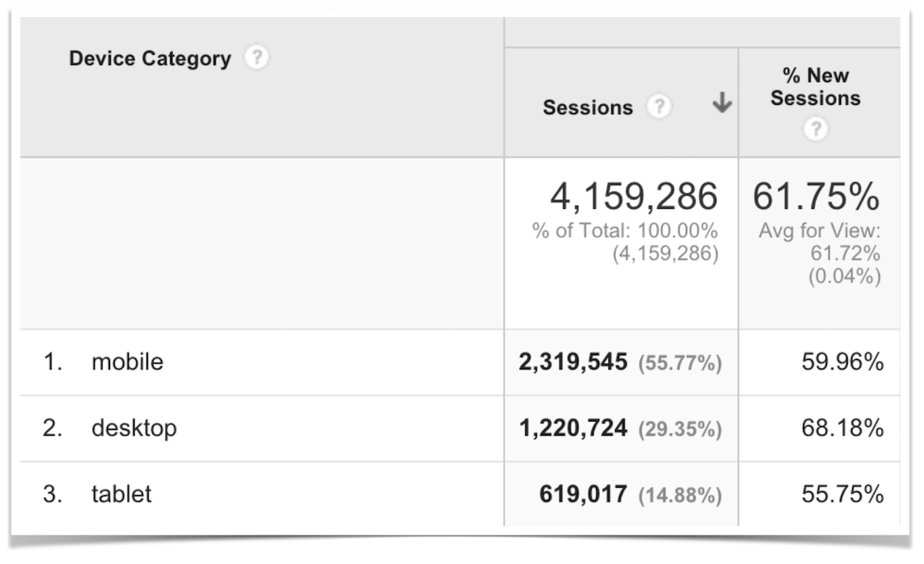The image size is (924, 564).
Task: Click desktop new sessions 68.18% cell
Action: (842, 428)
